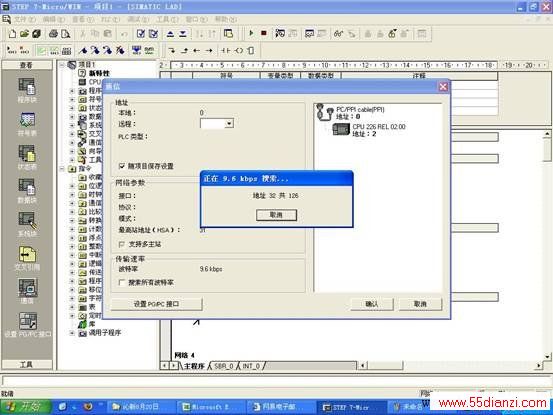The width and height of the screenshot is (553, 415).
Task: Collapse the 项目1 tree node
Action: (x=62, y=65)
